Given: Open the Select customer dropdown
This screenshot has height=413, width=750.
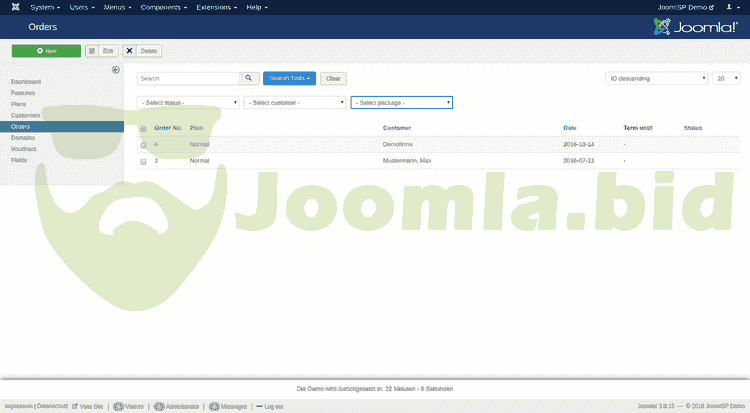Looking at the screenshot, I should click(x=295, y=102).
